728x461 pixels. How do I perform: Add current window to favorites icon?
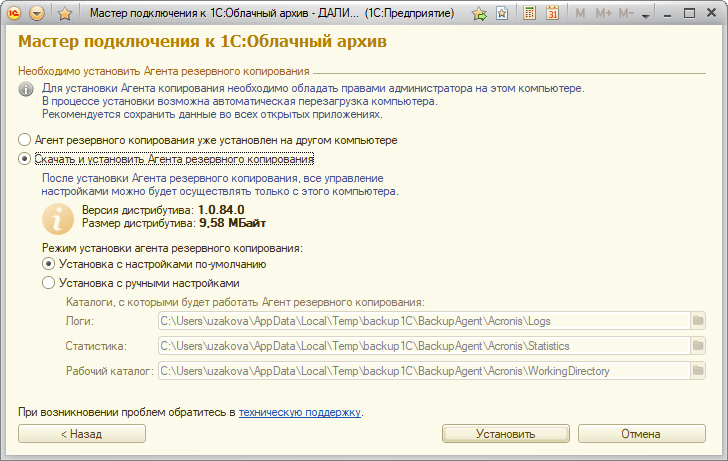[479, 13]
